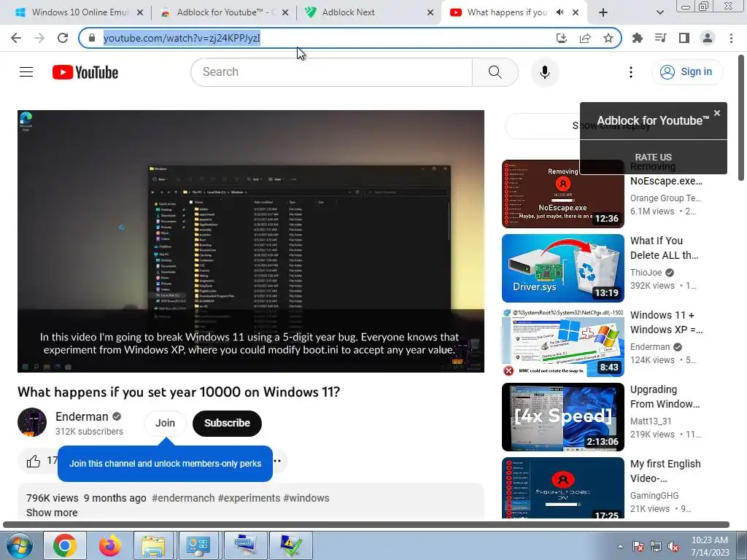
Task: Click the #windows hashtag
Action: pyautogui.click(x=306, y=498)
